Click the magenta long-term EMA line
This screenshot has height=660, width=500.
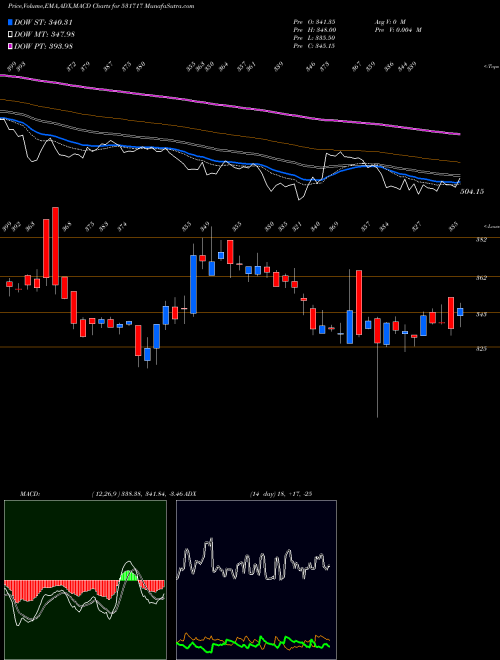point(230,105)
